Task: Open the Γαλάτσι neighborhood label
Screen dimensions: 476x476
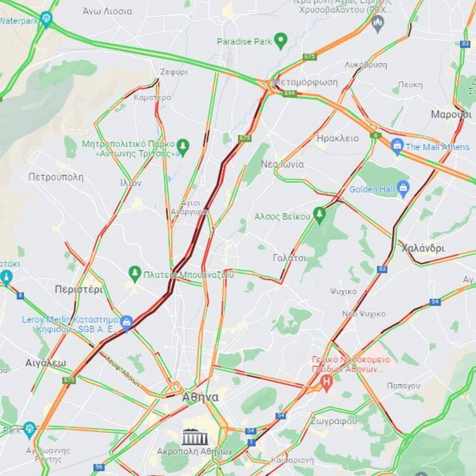Action: tap(290, 258)
